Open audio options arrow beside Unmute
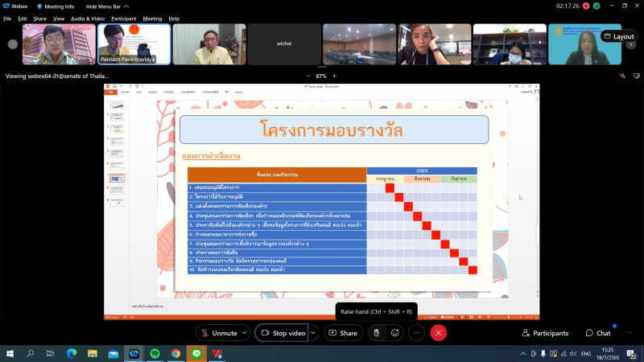The image size is (644, 362). 245,333
